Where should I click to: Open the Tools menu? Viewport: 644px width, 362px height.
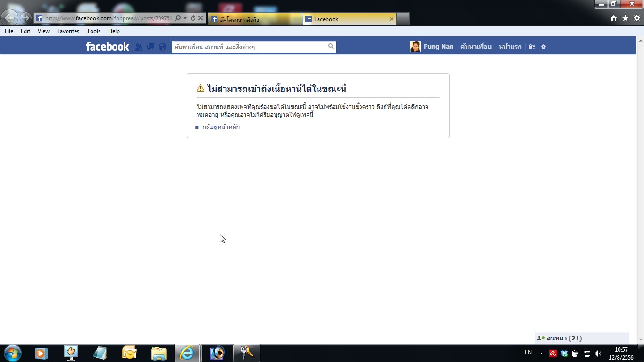coord(93,31)
